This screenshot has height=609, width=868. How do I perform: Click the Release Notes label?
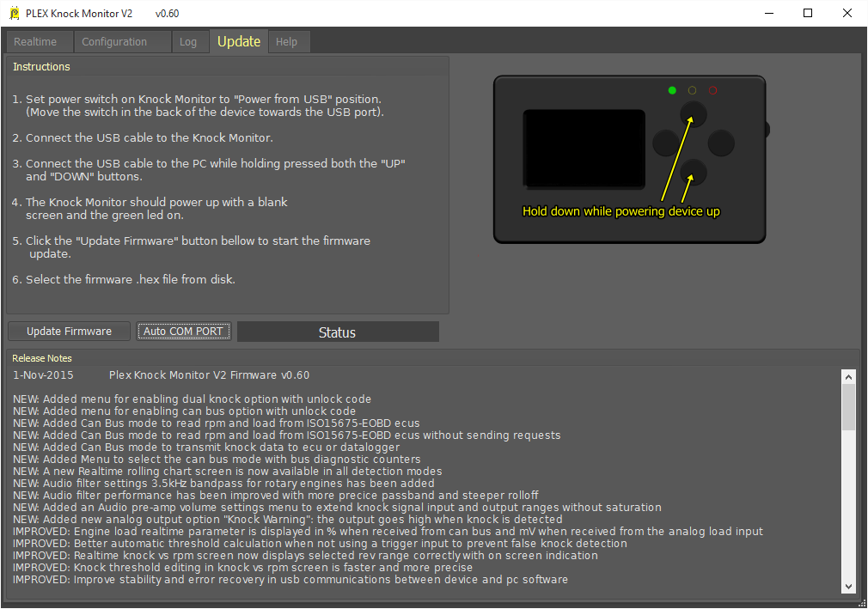coord(42,358)
